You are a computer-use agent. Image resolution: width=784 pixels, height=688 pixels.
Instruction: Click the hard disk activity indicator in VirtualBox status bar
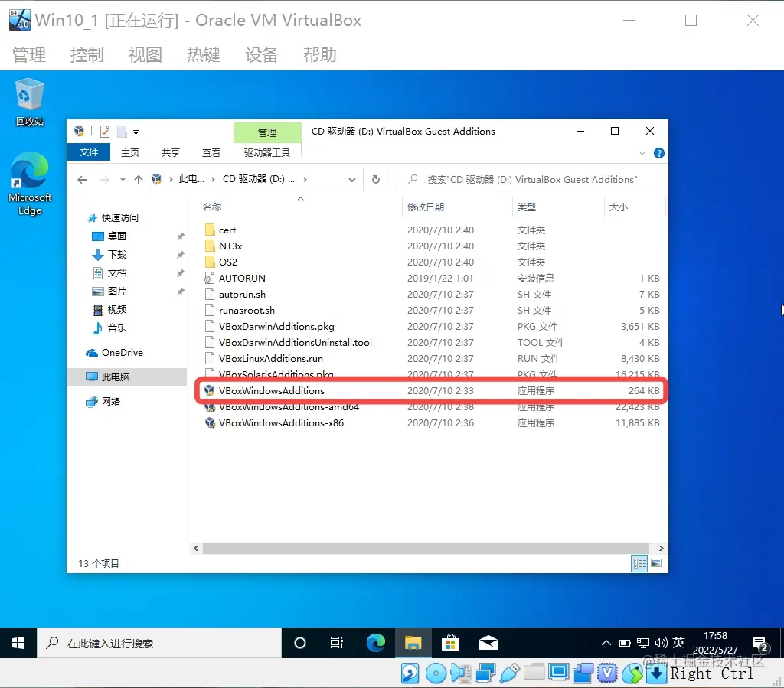[410, 673]
